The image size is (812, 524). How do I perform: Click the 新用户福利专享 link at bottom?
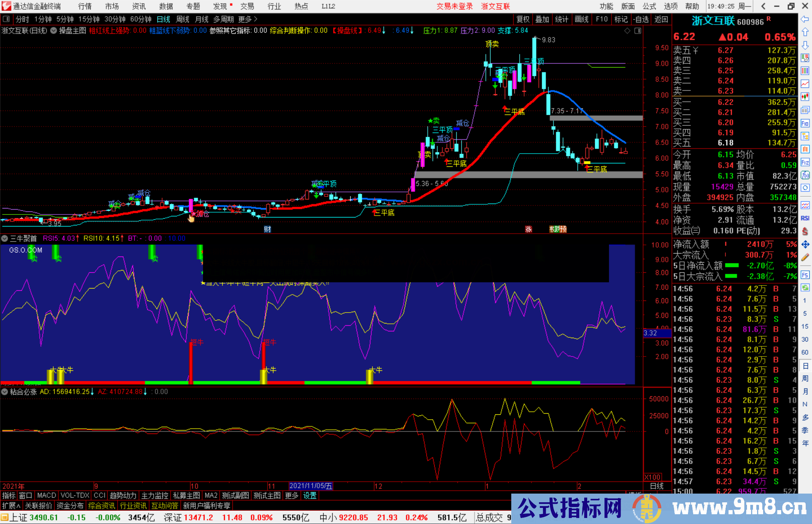point(206,506)
